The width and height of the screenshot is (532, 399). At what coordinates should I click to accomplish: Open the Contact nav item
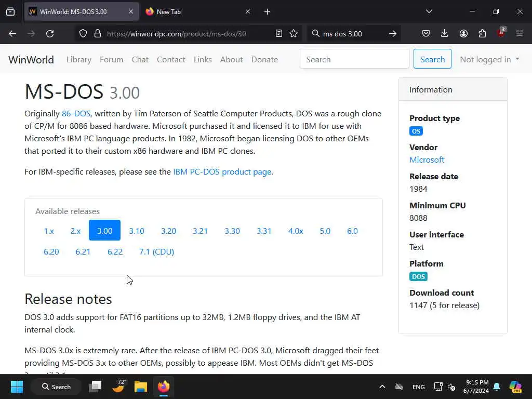pos(171,60)
